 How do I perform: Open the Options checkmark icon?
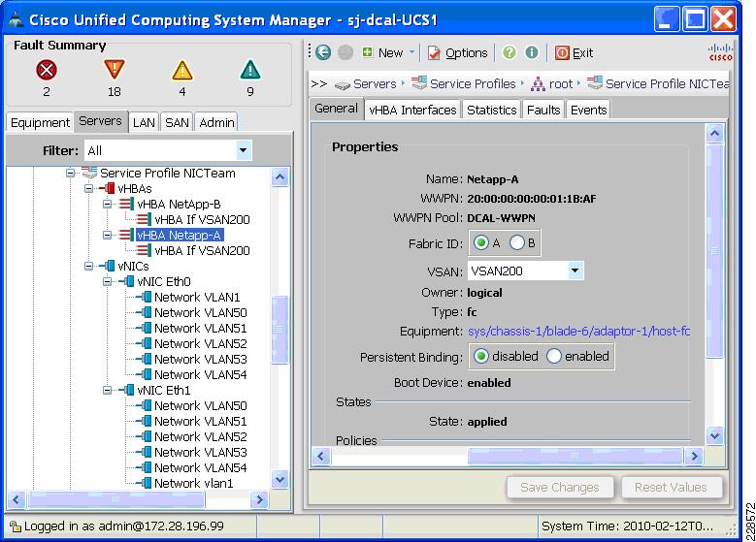[x=434, y=53]
